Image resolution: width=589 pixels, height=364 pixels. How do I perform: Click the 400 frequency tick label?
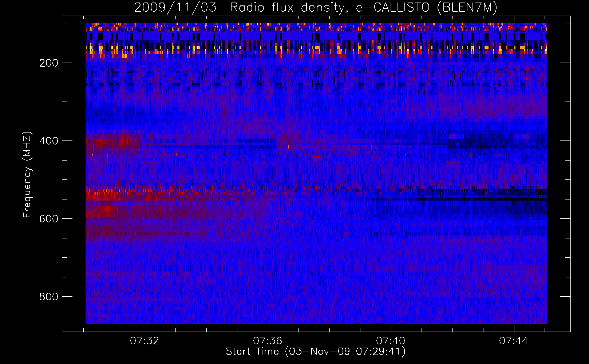click(x=49, y=141)
